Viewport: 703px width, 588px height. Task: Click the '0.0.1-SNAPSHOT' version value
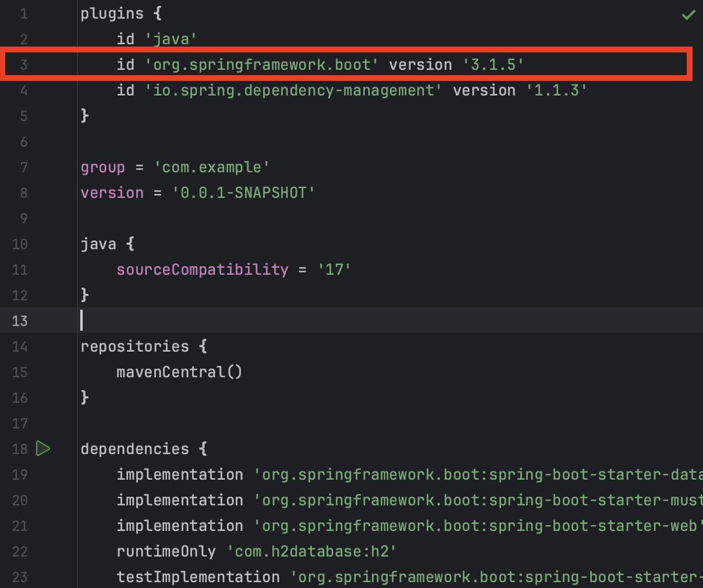pyautogui.click(x=244, y=193)
